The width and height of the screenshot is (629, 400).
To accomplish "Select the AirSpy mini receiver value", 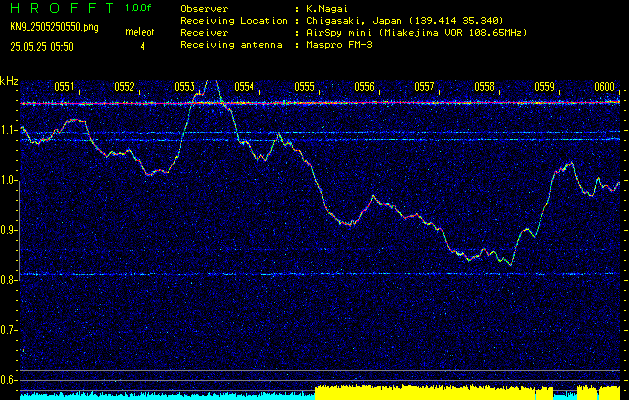I will pos(415,32).
